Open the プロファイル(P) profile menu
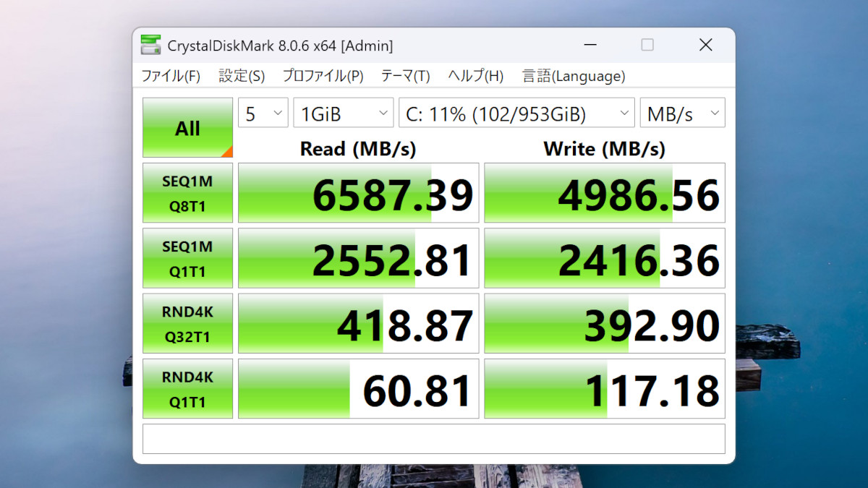The height and width of the screenshot is (488, 868). (x=323, y=76)
